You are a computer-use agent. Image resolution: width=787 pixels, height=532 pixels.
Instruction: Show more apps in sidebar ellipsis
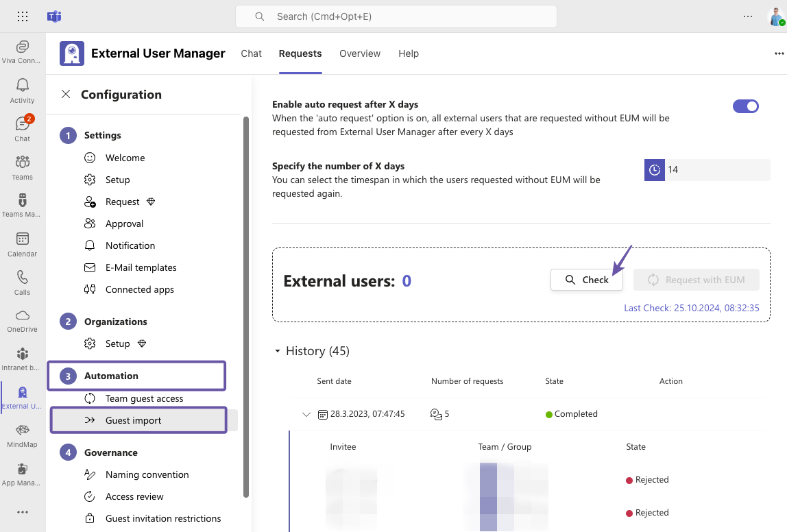point(22,512)
